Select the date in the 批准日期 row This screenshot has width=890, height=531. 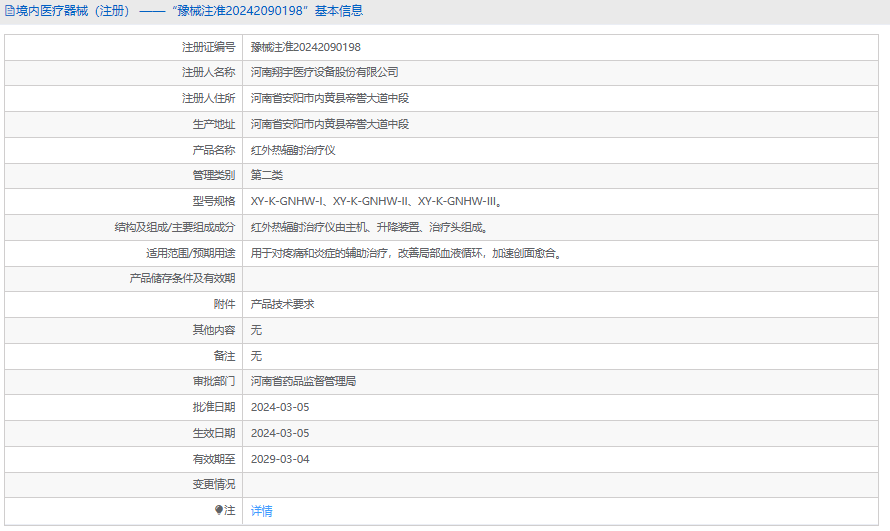(x=280, y=407)
